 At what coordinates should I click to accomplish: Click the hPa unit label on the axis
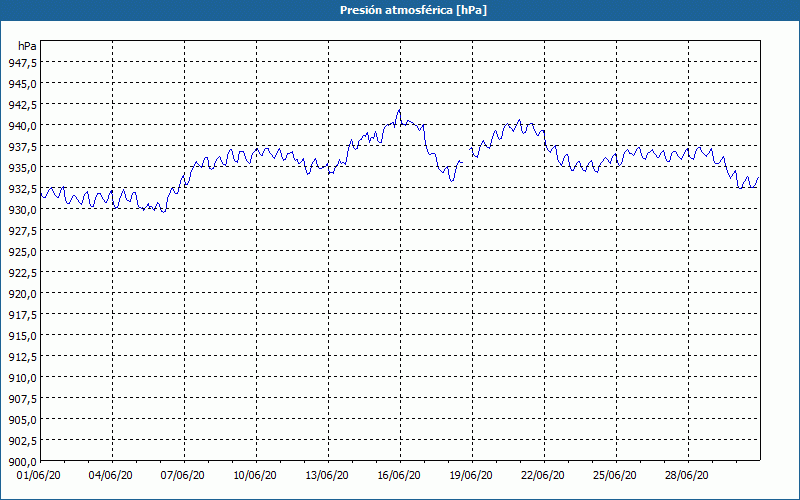pos(27,46)
